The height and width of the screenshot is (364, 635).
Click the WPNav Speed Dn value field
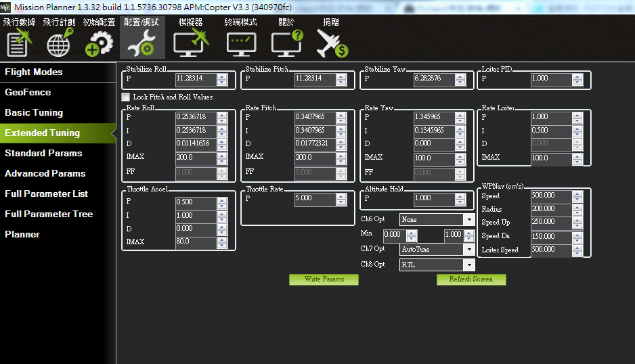coord(552,237)
